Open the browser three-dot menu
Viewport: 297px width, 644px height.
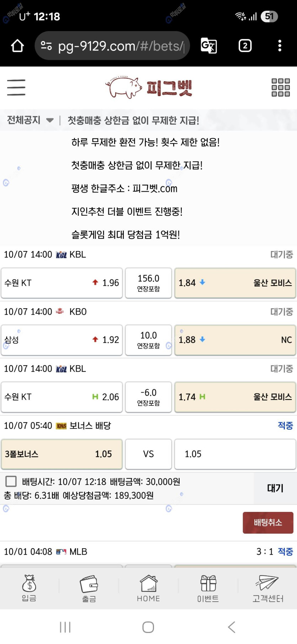point(280,46)
